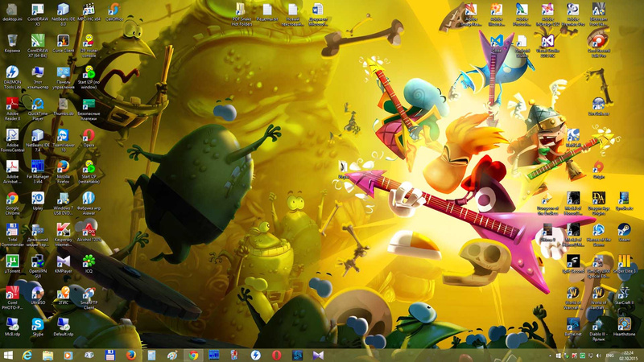The image size is (644, 362).
Task: Open the KMPlayer desktop shortcut
Action: pos(63,261)
